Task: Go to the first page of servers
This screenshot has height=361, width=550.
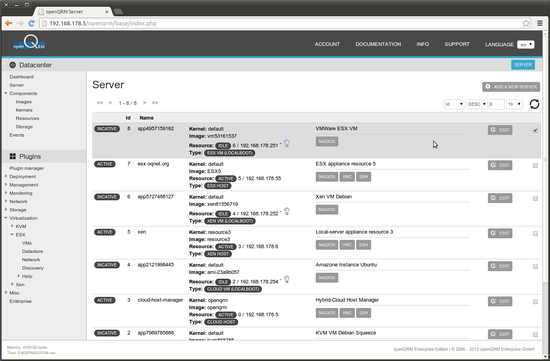Action: click(x=100, y=103)
